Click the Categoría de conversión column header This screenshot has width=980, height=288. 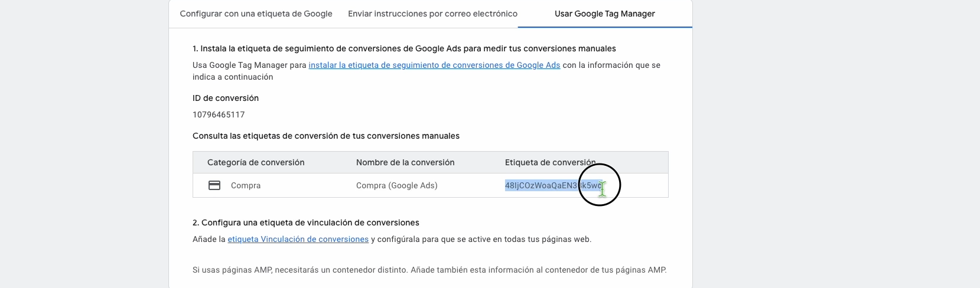[256, 162]
